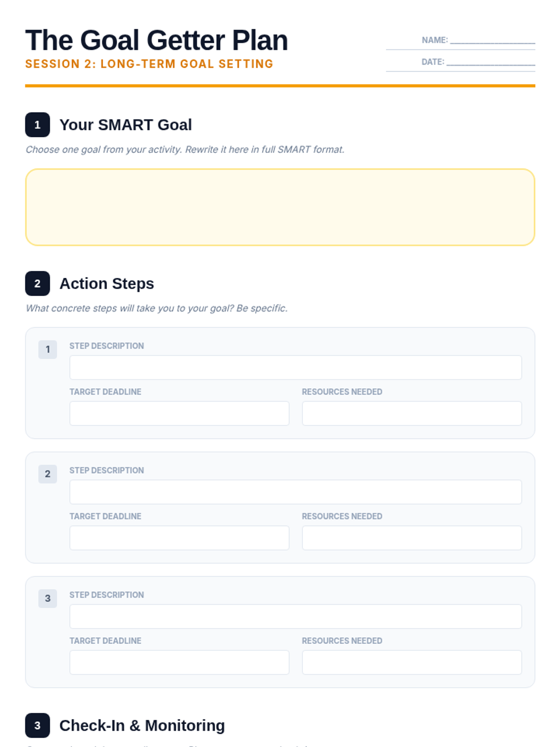The height and width of the screenshot is (747, 560).
Task: Click the Resources Needed field for step 1
Action: 412,413
